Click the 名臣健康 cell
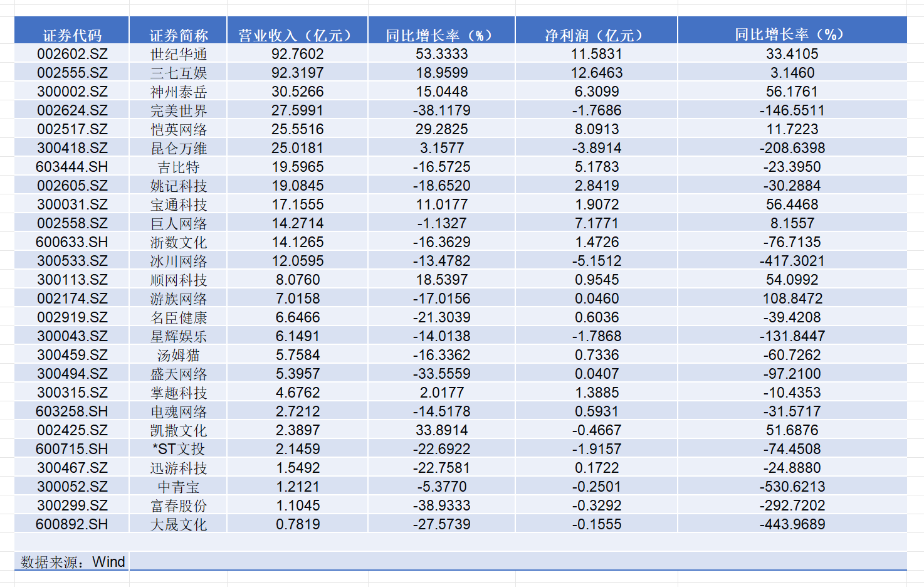Screen dimensions: 924x587 [179, 317]
